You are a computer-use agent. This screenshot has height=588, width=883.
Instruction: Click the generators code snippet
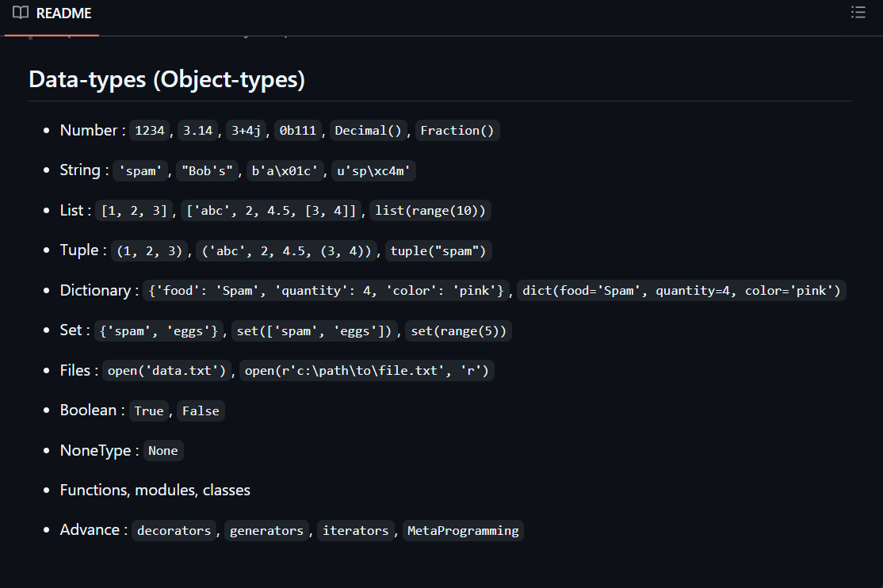pos(266,531)
